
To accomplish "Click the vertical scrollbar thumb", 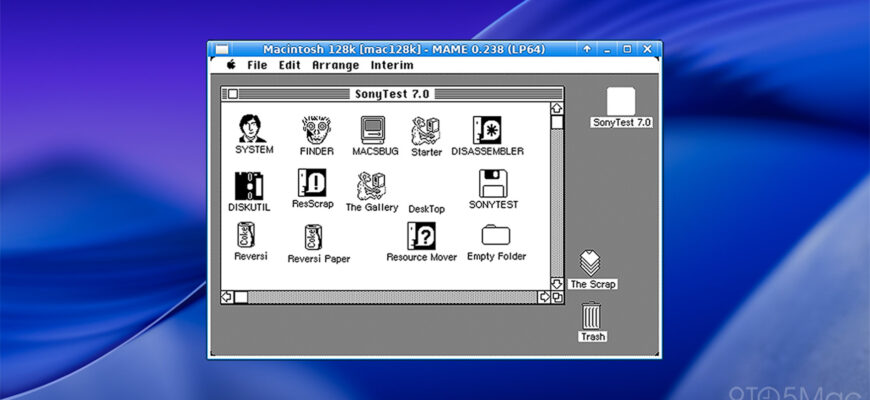I will (557, 122).
